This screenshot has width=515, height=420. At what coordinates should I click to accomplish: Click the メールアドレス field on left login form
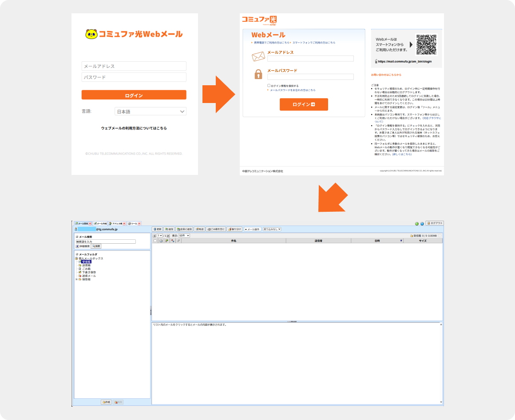click(x=134, y=66)
